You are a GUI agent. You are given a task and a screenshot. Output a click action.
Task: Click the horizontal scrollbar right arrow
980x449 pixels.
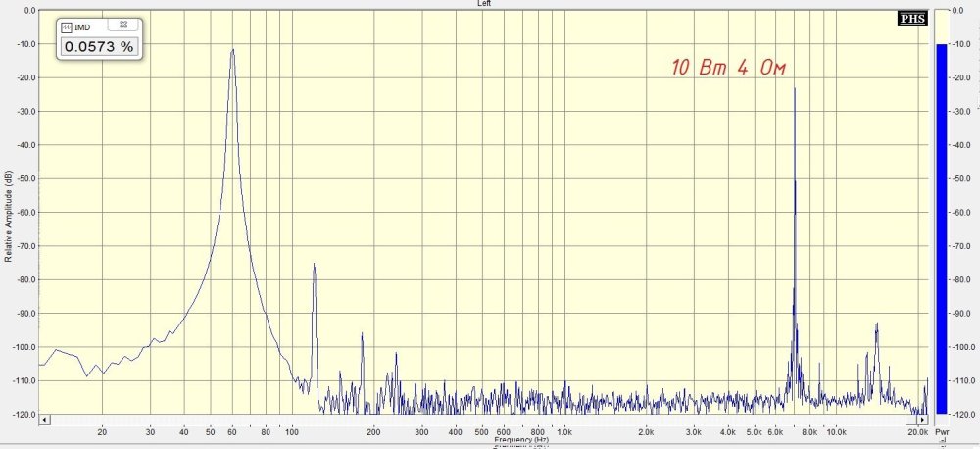coord(923,419)
